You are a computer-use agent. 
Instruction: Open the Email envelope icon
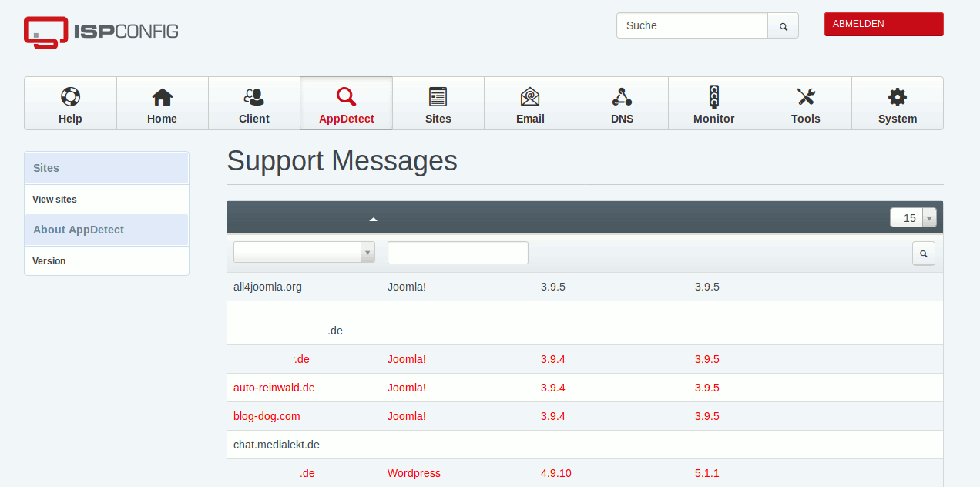pos(530,96)
